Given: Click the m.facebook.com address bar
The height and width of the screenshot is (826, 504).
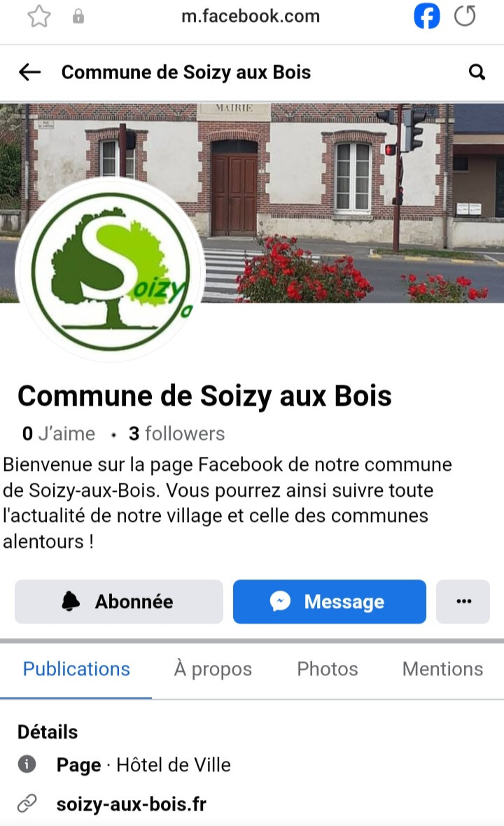Looking at the screenshot, I should [x=251, y=16].
